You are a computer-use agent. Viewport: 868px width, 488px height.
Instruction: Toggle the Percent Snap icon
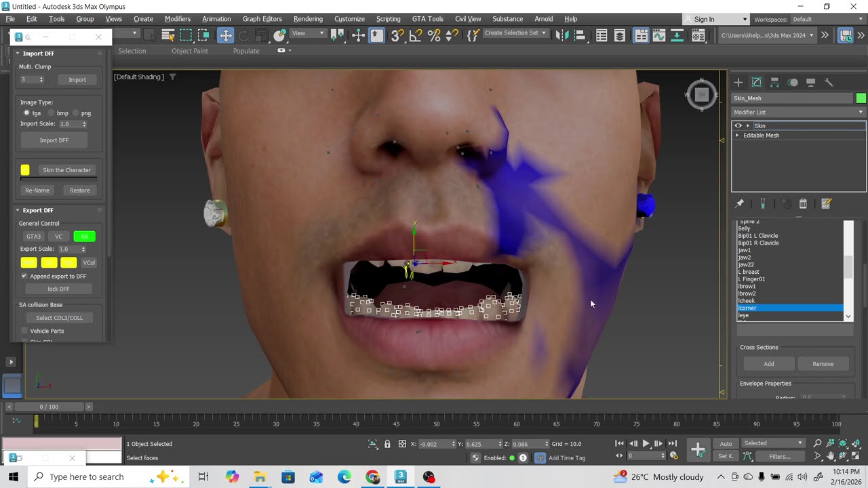[x=434, y=35]
